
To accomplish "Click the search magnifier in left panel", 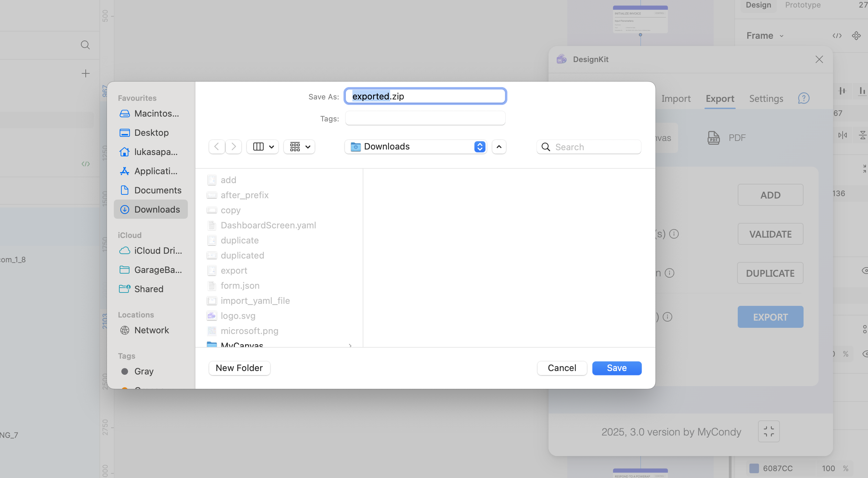I will [x=85, y=45].
